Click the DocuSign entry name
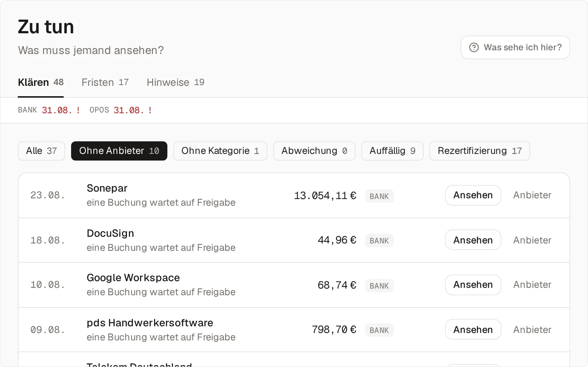 [x=110, y=233]
